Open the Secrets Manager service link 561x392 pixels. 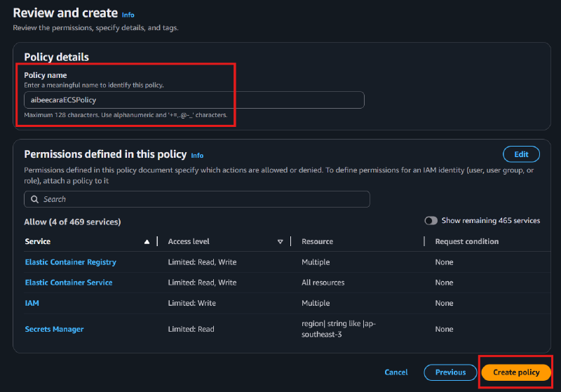55,329
